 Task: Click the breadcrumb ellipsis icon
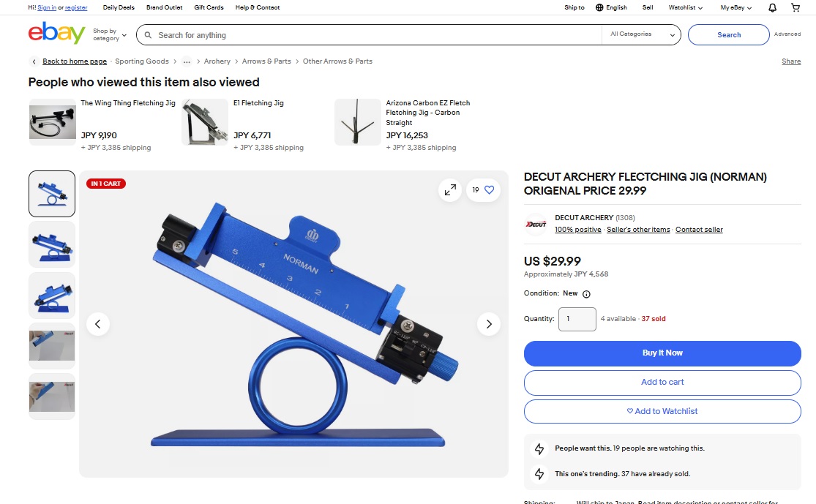click(x=187, y=61)
